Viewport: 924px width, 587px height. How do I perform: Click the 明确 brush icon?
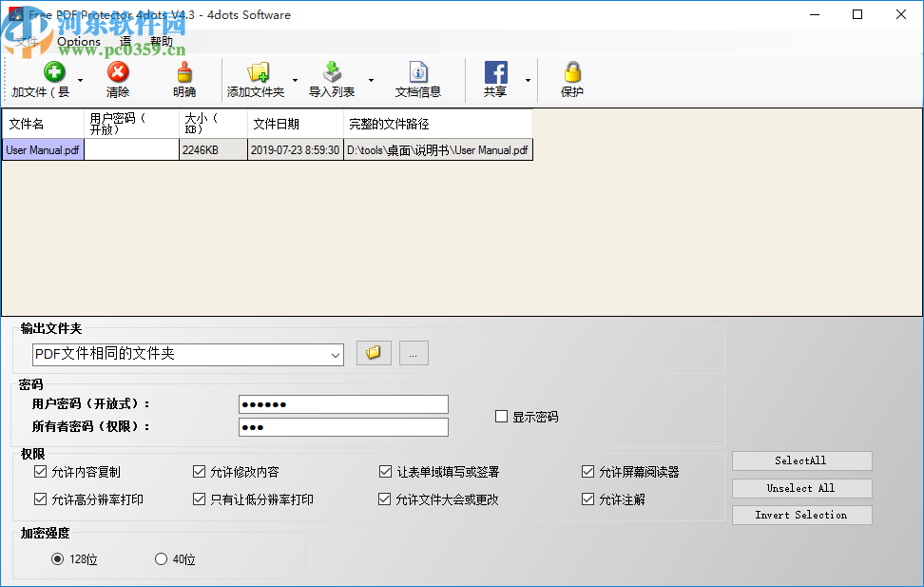click(x=183, y=70)
